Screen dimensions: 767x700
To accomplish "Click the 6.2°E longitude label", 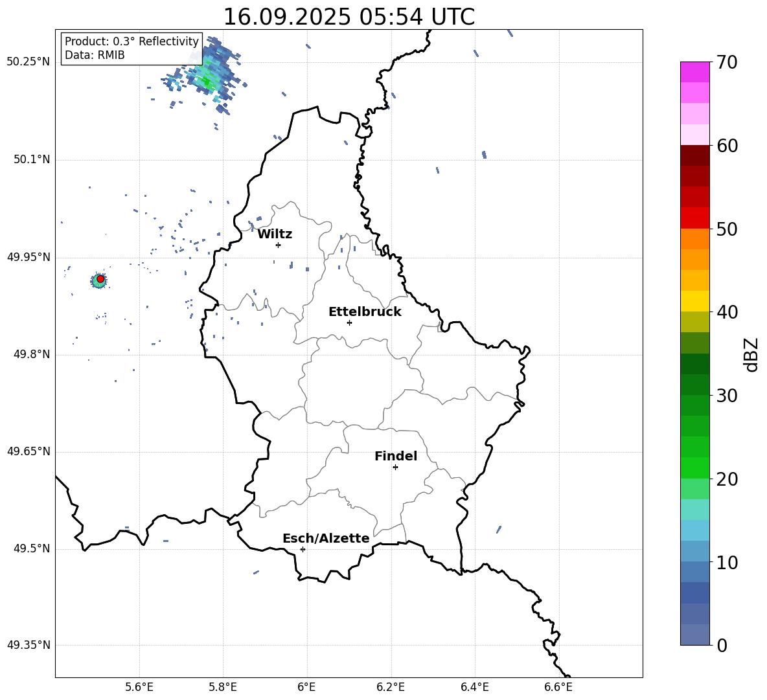I will tap(391, 687).
